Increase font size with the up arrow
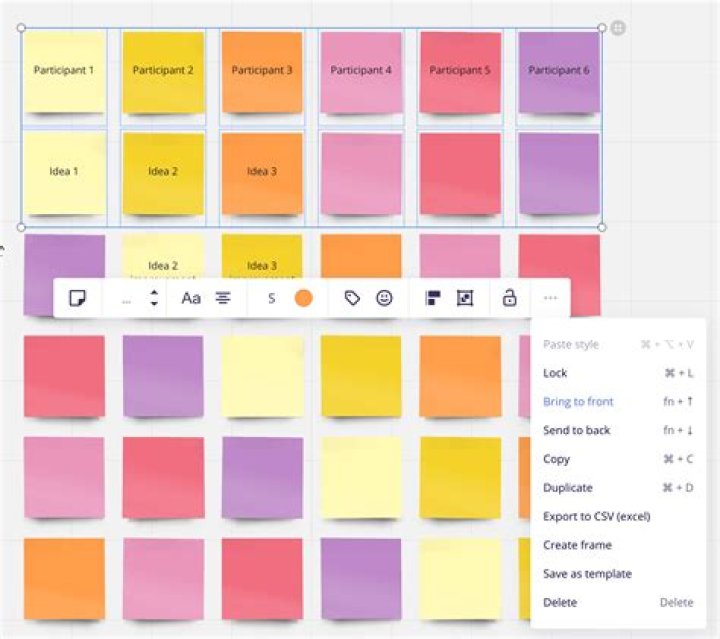The image size is (720, 639). coord(154,292)
